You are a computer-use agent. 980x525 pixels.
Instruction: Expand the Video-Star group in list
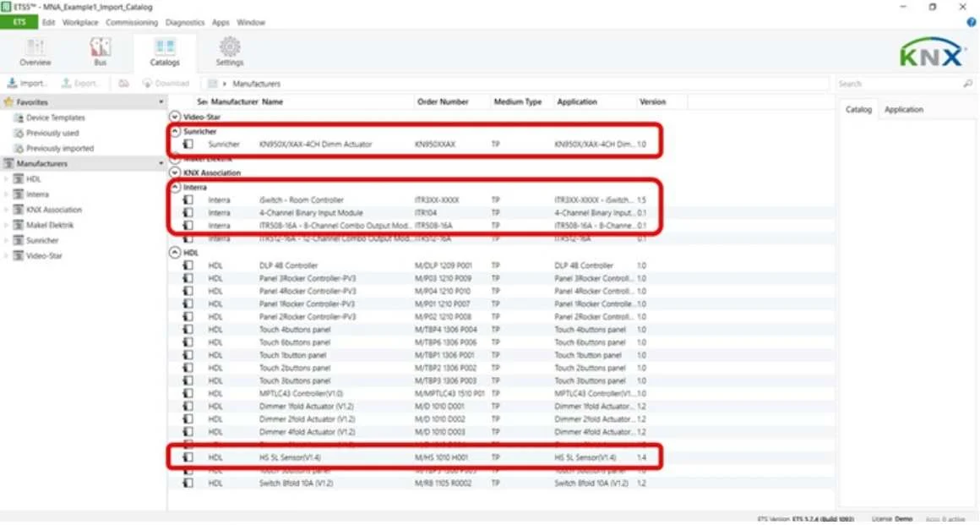(175, 117)
